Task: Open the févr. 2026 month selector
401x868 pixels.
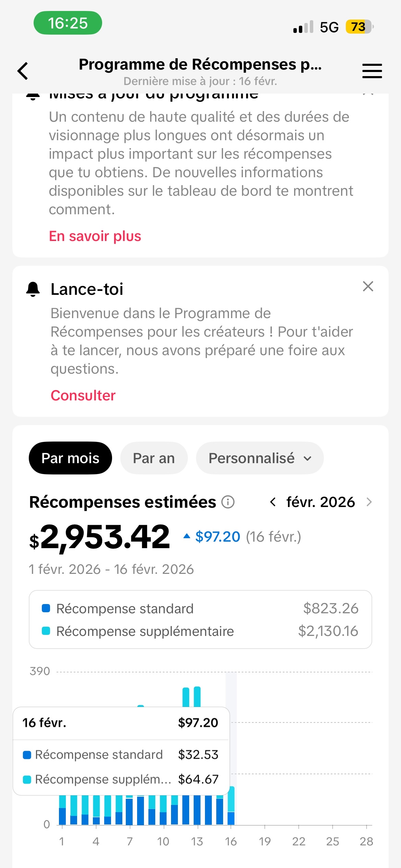Action: tap(320, 502)
